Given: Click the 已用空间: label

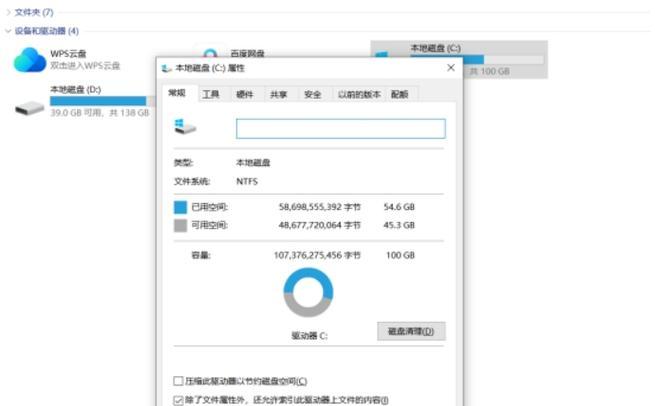Looking at the screenshot, I should point(209,207).
